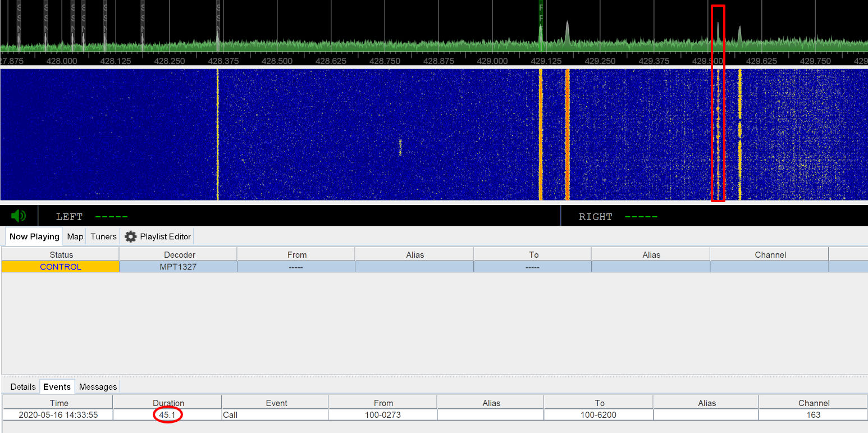Switch to the Details tab
Image resolution: width=868 pixels, height=433 pixels.
click(x=22, y=386)
